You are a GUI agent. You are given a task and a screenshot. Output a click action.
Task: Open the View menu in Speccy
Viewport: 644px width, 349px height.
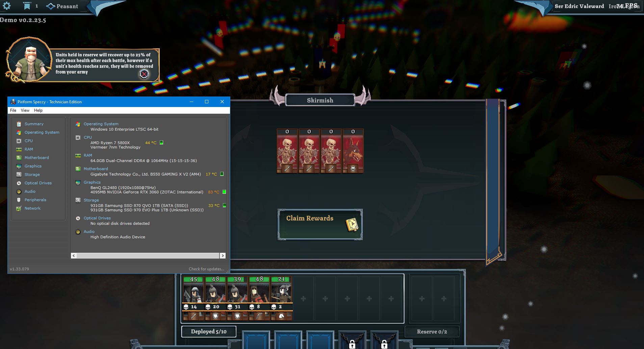(x=25, y=110)
